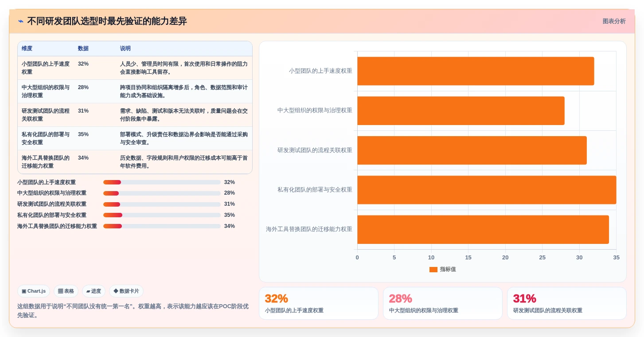This screenshot has height=337, width=644.
Task: Click the orange 指标值 legend color box
Action: (x=433, y=269)
